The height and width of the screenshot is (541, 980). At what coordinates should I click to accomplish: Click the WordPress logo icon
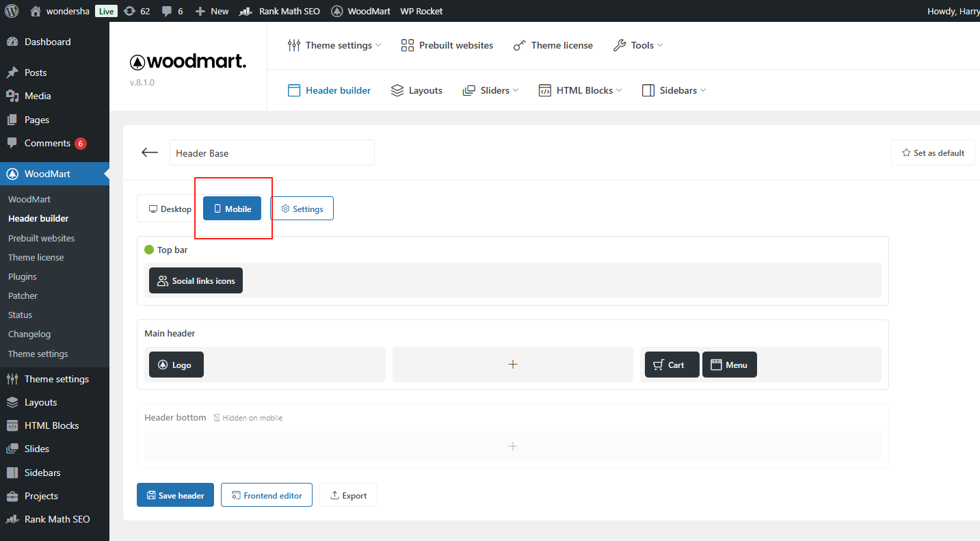(x=12, y=11)
